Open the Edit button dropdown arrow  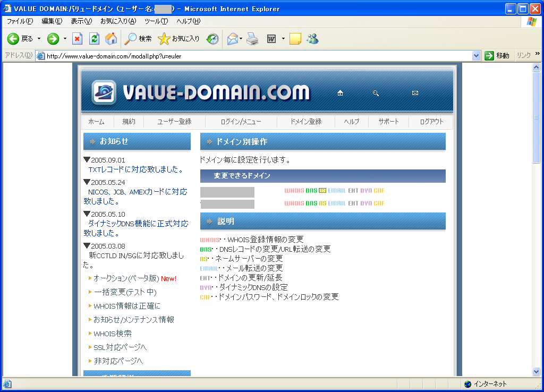[283, 39]
